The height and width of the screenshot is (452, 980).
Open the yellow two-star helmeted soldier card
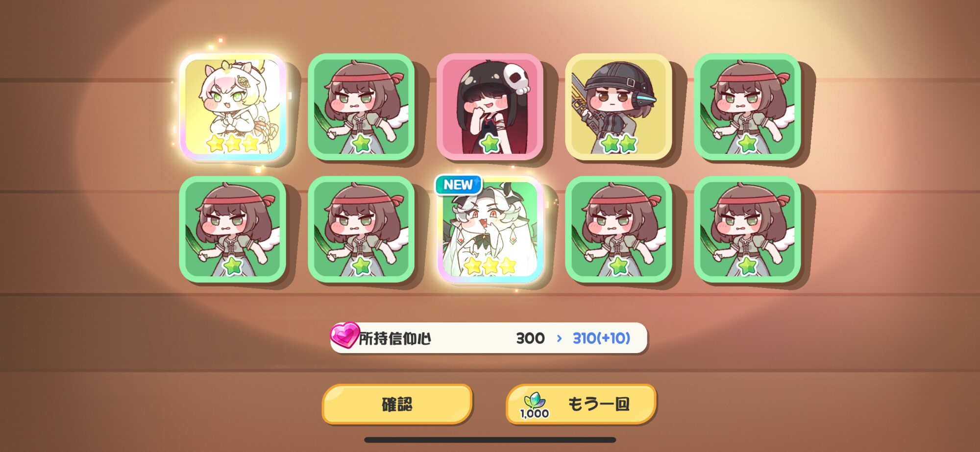click(618, 107)
